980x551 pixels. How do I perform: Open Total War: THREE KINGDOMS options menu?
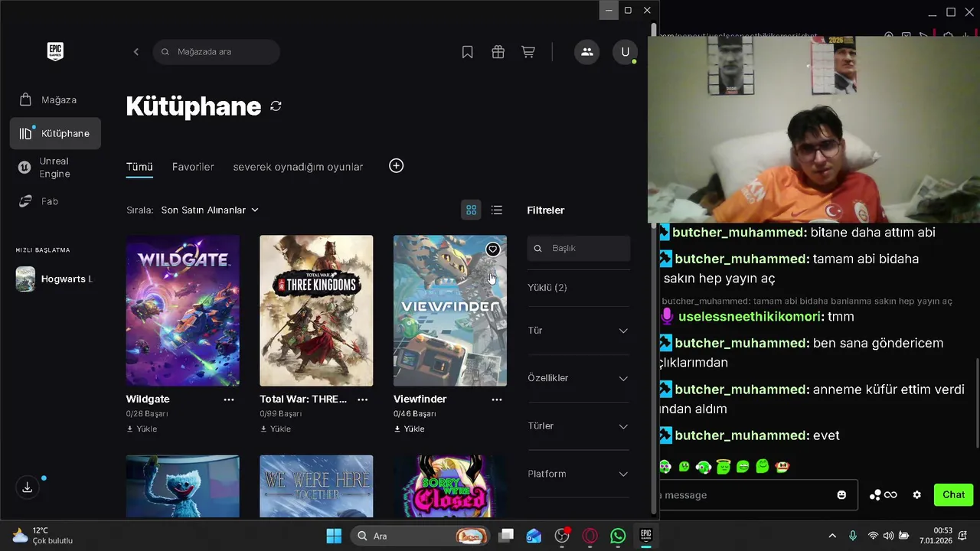tap(363, 399)
